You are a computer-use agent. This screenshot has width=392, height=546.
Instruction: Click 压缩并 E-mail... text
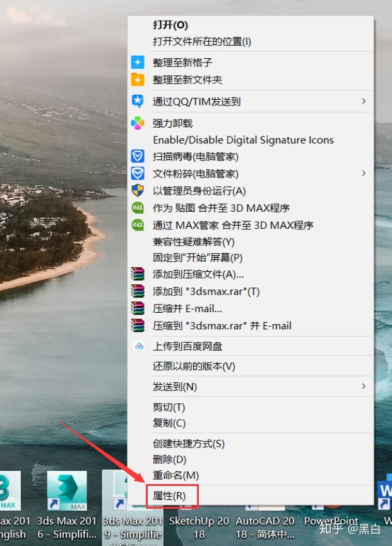[x=187, y=308]
